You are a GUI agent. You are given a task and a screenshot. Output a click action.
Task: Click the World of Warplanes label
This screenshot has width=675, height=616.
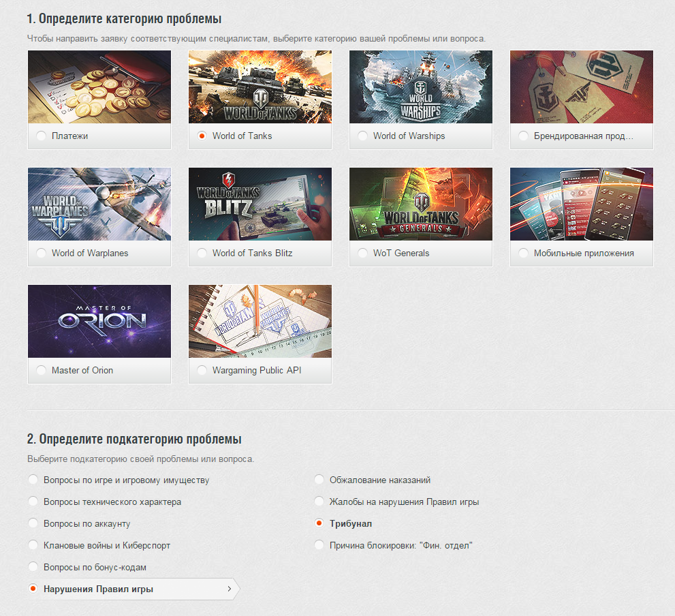click(x=90, y=253)
